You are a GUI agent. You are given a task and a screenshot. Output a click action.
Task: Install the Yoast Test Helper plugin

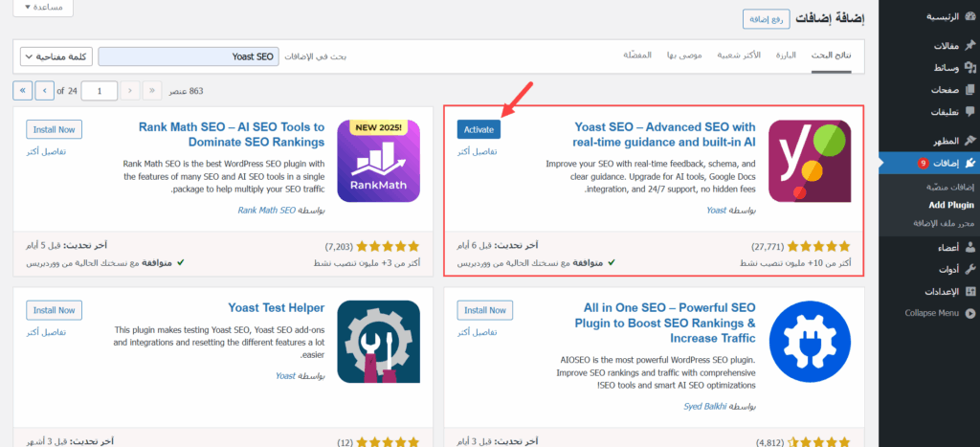pos(54,310)
